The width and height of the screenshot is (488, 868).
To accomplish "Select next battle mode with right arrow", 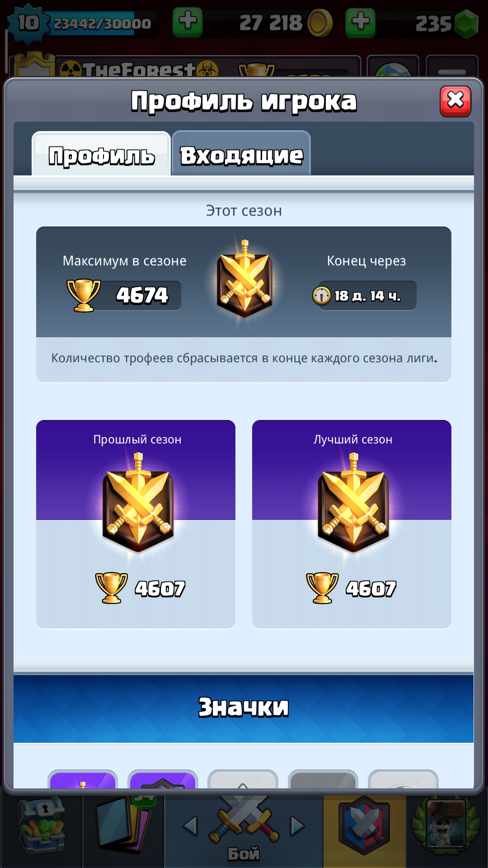I will (x=297, y=826).
